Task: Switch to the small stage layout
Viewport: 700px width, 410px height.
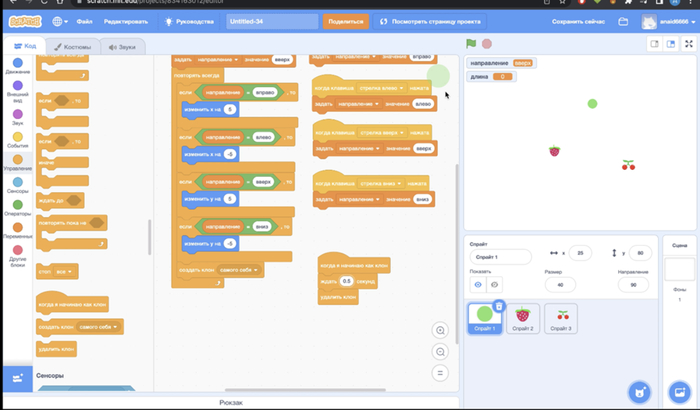Action: tap(655, 44)
